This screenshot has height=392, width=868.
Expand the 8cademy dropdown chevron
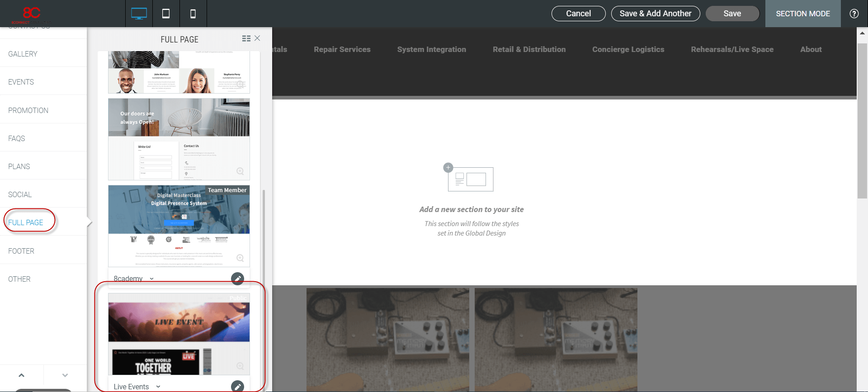click(x=151, y=279)
